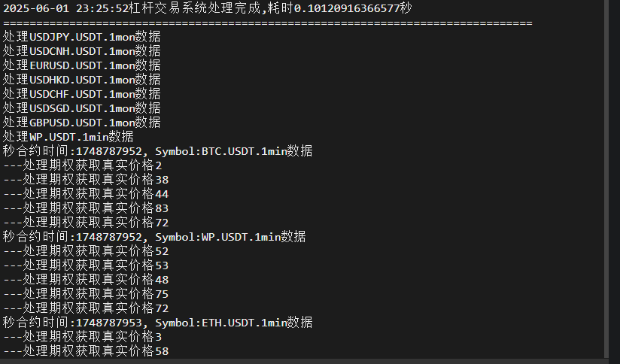Image resolution: width=620 pixels, height=364 pixels.
Task: Click the option price line ending in 75
Action: click(86, 294)
